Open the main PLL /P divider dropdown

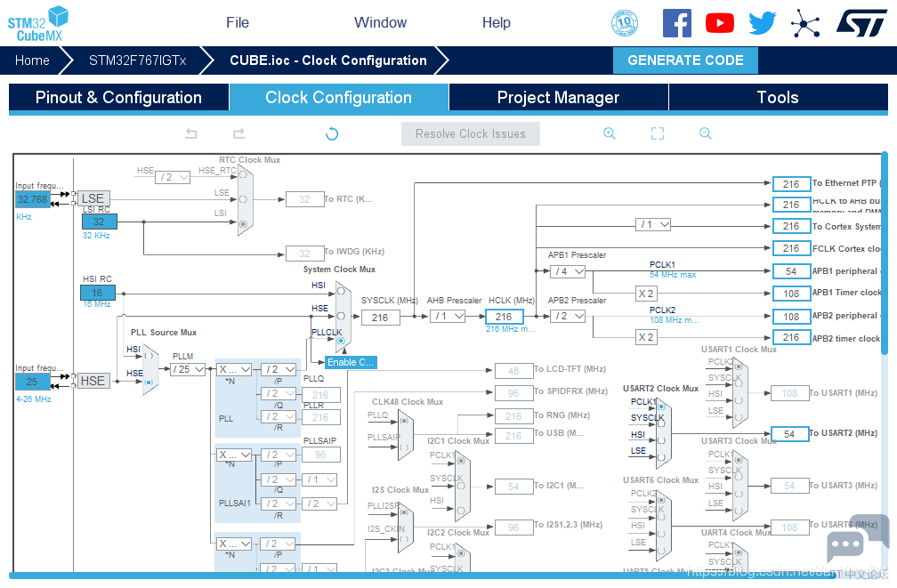(279, 369)
